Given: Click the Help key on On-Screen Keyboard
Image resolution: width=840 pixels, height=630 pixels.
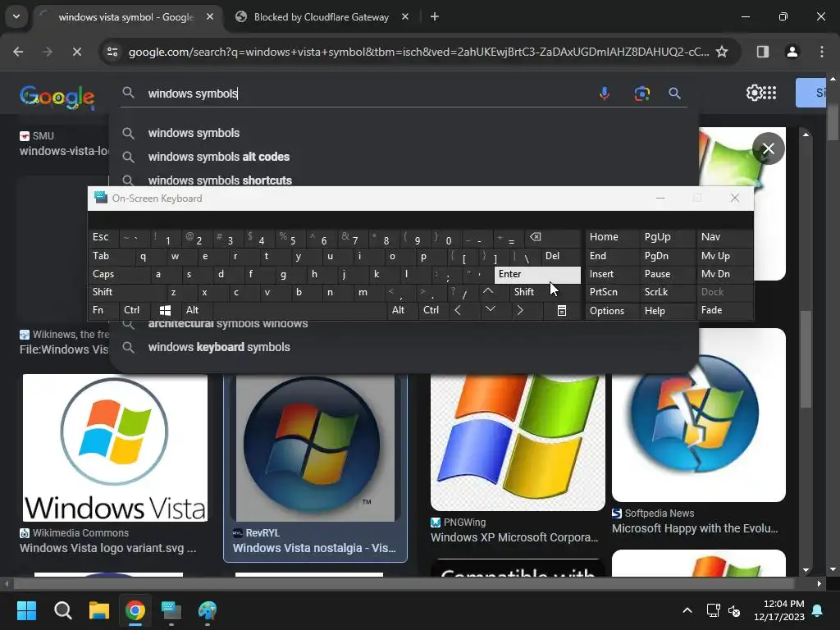Looking at the screenshot, I should (668, 310).
